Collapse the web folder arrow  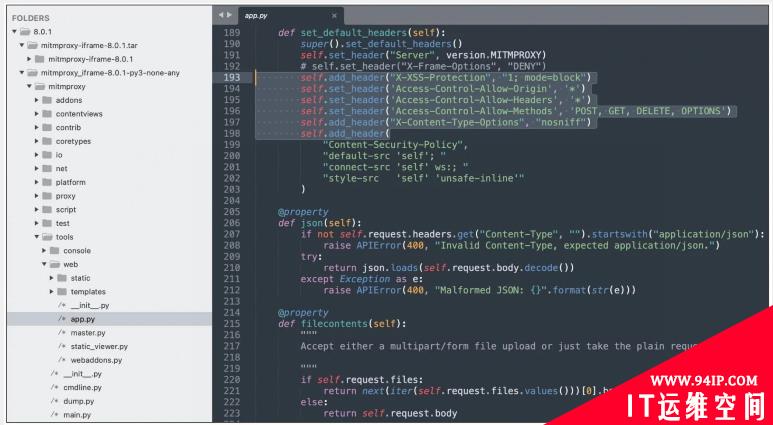(x=44, y=264)
